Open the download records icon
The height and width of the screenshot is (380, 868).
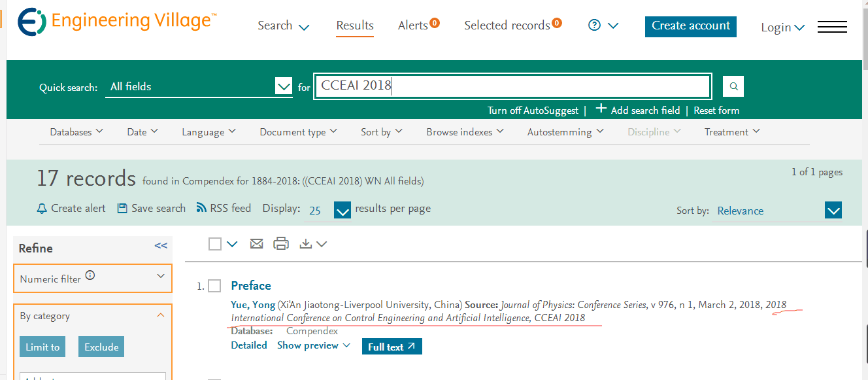click(x=306, y=244)
